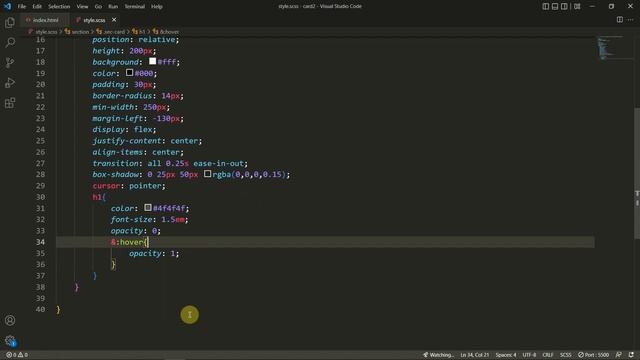Expand the h1 breadcrumb item
This screenshot has height=360, width=640.
click(139, 32)
